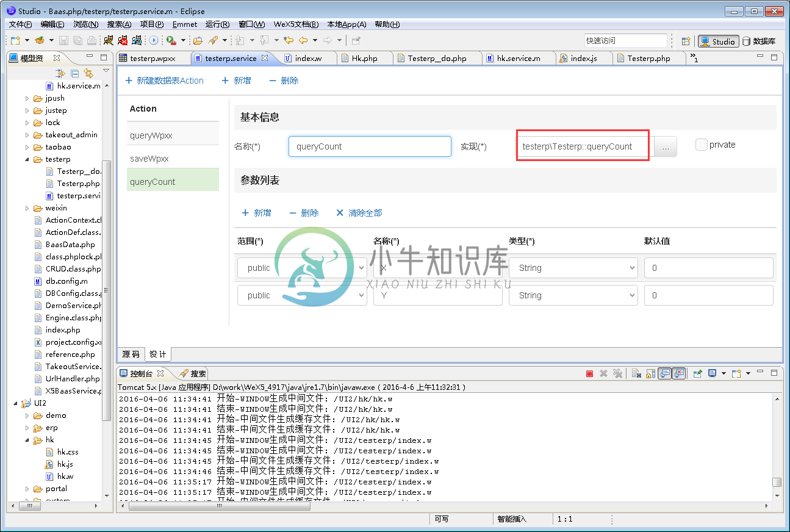
Task: Collapse the UI2 project node
Action: tap(16, 403)
